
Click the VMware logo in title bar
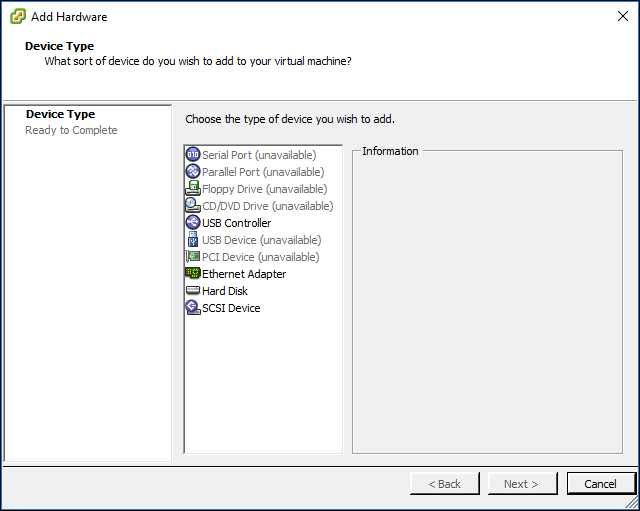point(18,16)
